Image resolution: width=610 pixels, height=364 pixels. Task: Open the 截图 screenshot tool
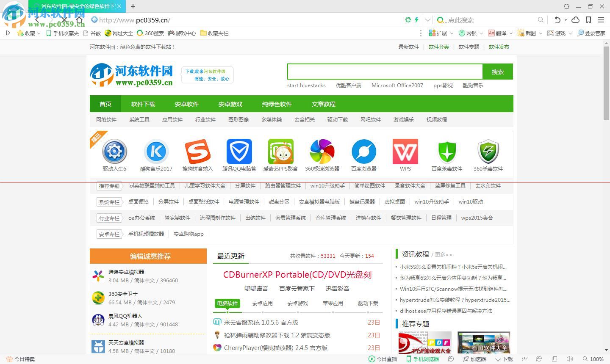pyautogui.click(x=527, y=33)
